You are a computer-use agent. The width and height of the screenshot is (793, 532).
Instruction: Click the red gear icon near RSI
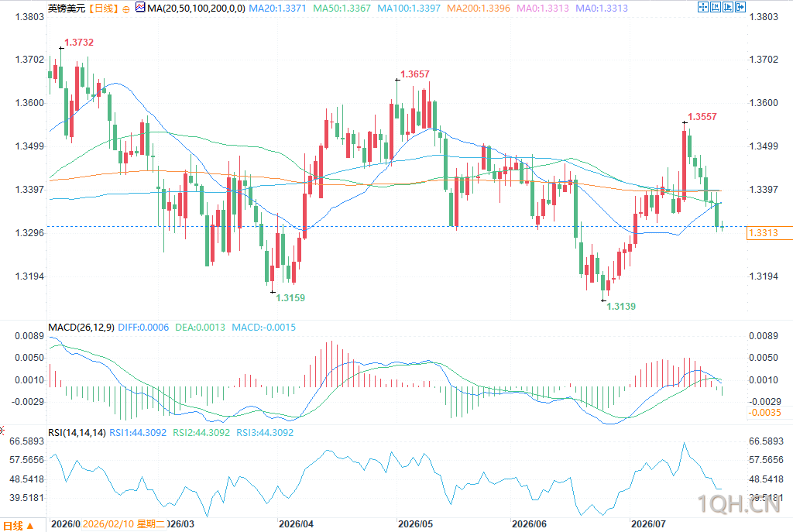coord(2,431)
